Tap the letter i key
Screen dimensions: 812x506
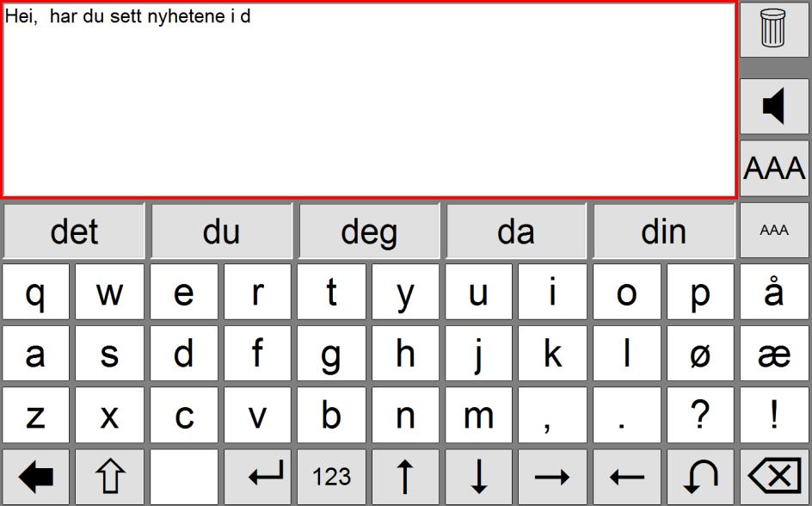tap(552, 292)
